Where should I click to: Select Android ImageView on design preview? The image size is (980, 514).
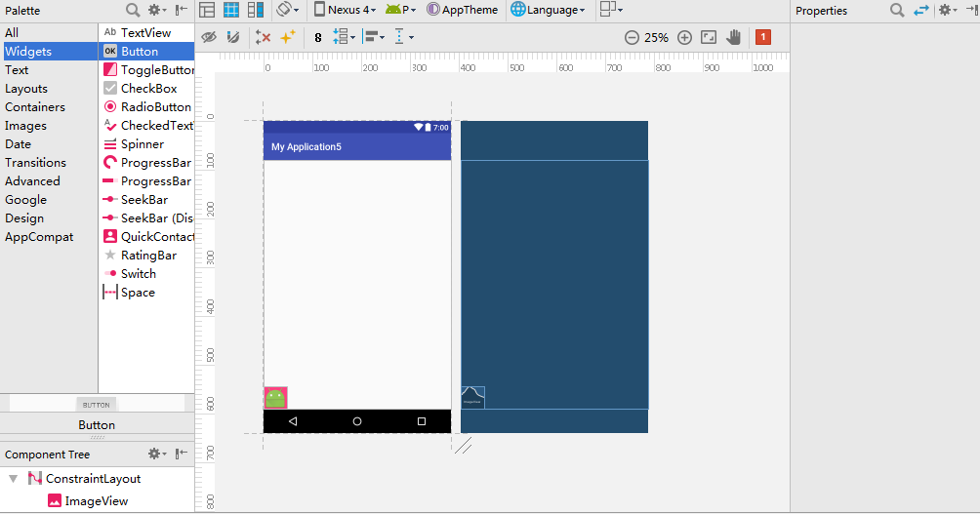tap(275, 398)
